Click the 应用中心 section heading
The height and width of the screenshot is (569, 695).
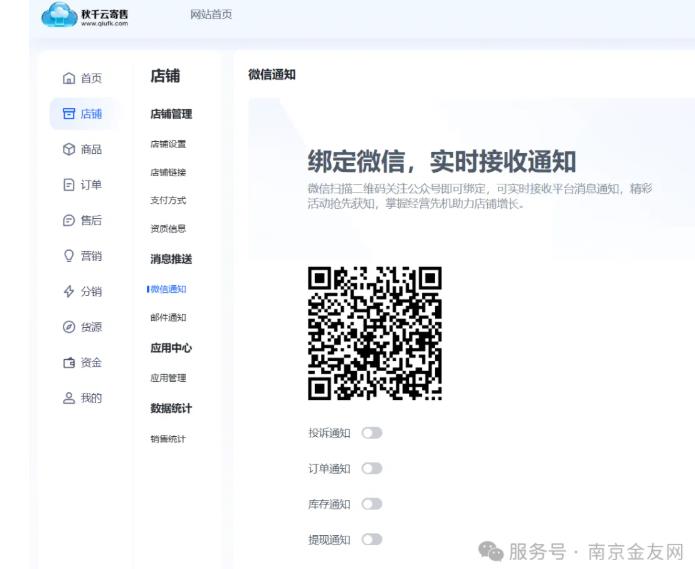[x=171, y=348]
